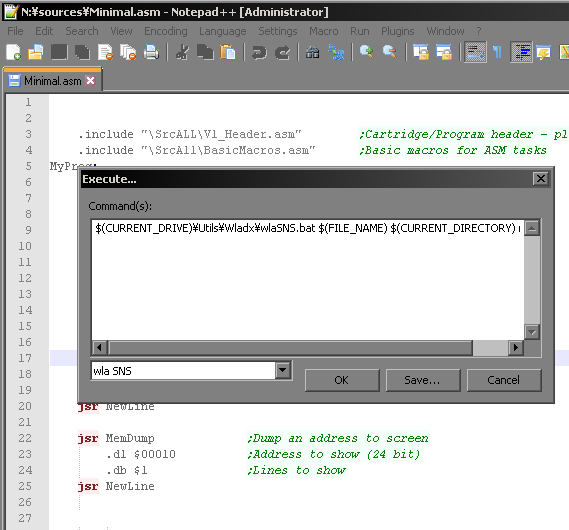Click the disk icon on Minimal.asm tab

(x=14, y=81)
